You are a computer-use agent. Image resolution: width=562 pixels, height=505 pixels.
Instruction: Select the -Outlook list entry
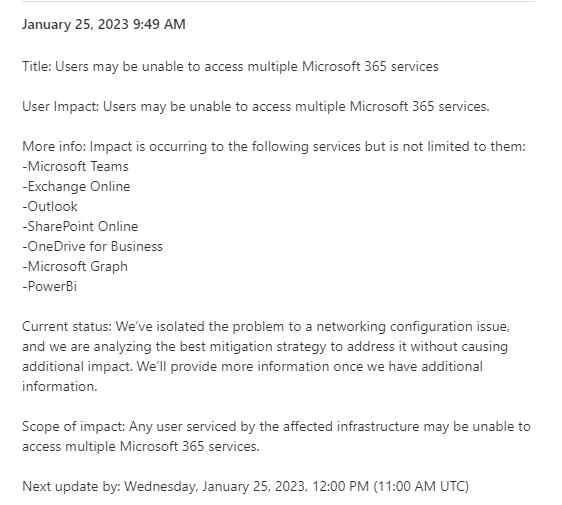pos(50,207)
